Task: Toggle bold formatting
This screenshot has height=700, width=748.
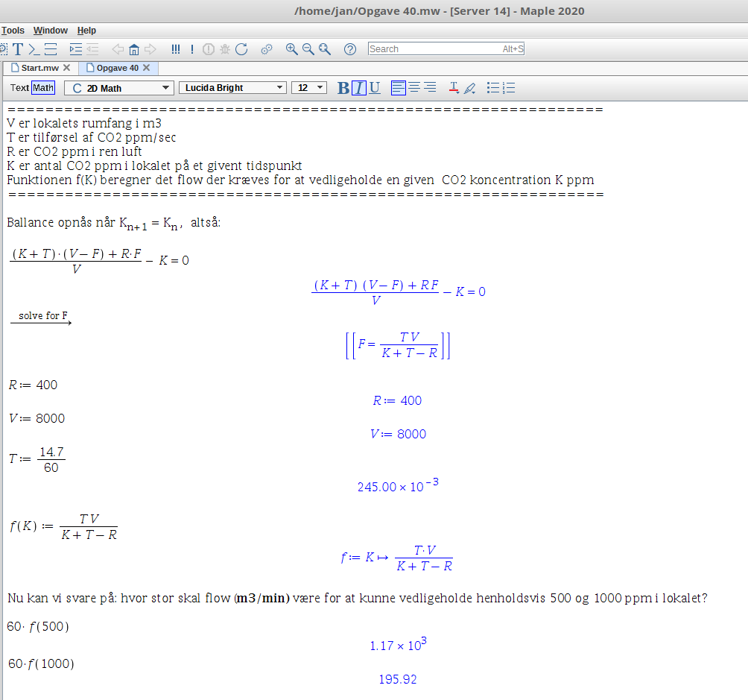Action: [x=343, y=88]
